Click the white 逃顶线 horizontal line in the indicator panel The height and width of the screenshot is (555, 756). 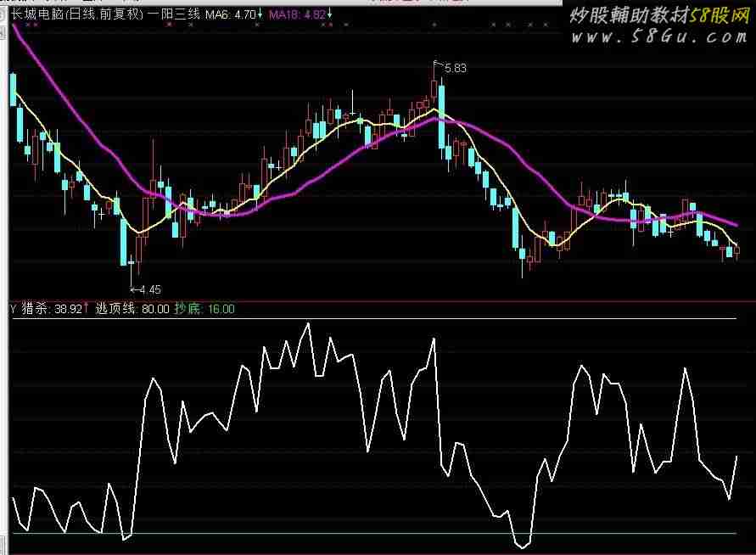(x=373, y=319)
